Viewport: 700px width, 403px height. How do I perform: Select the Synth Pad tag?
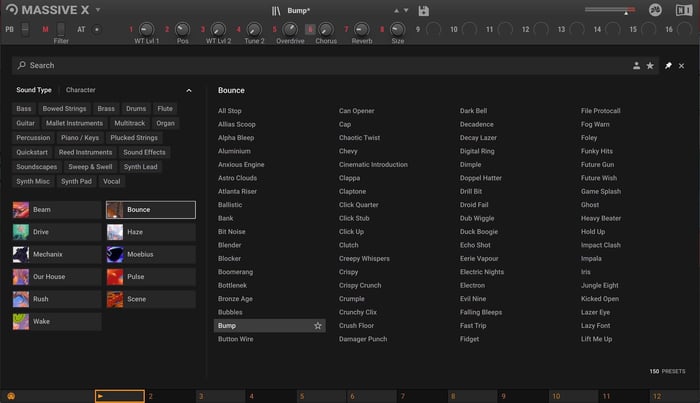tap(76, 181)
